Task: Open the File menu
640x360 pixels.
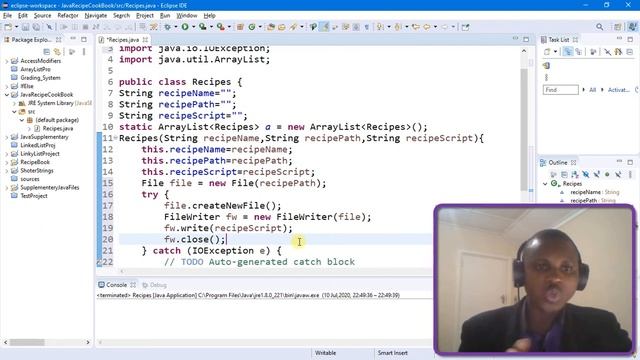Action: [x=7, y=16]
